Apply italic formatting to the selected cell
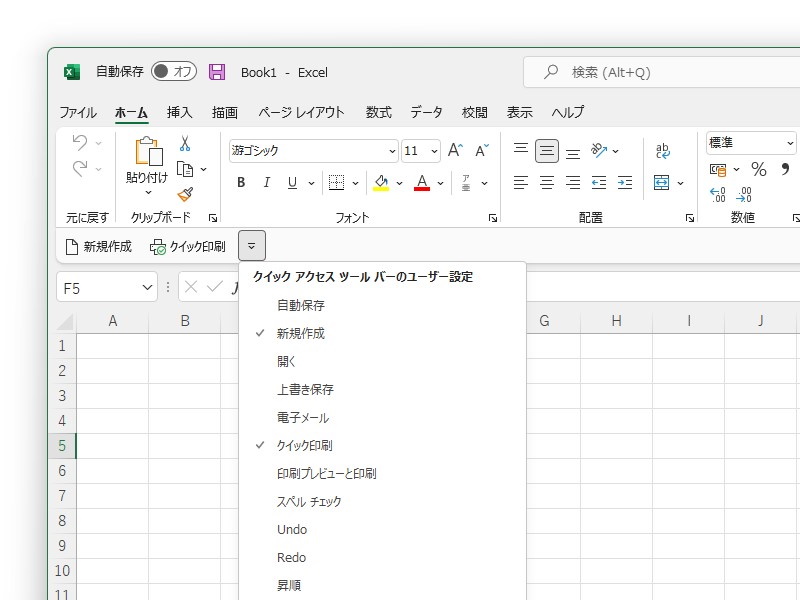 (x=265, y=183)
